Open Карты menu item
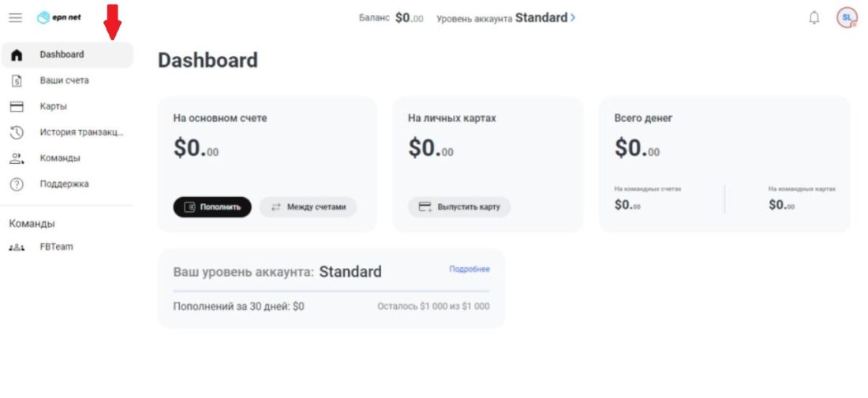This screenshot has width=868, height=398. (x=54, y=106)
